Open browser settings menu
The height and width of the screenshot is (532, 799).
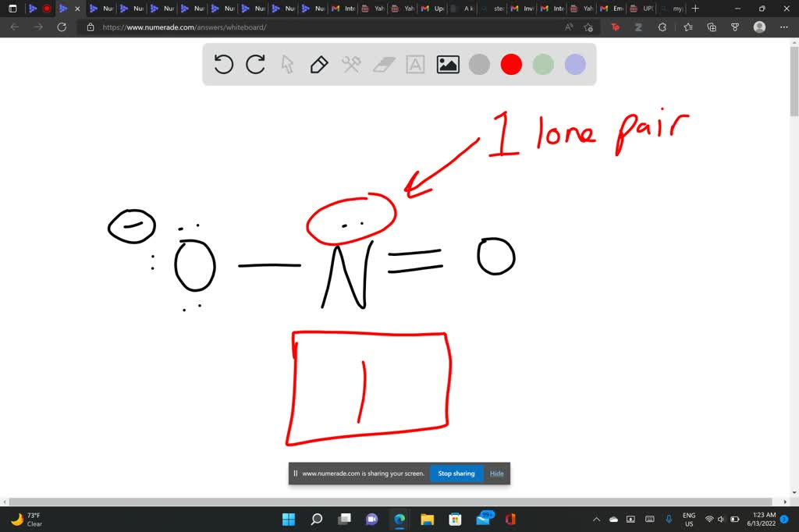click(x=784, y=27)
